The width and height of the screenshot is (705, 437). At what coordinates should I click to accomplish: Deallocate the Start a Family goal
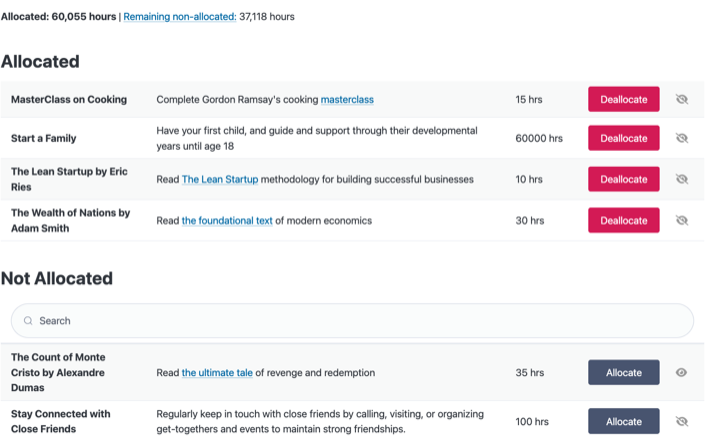pyautogui.click(x=623, y=138)
